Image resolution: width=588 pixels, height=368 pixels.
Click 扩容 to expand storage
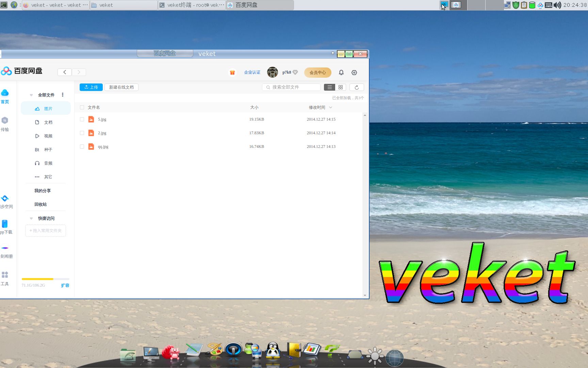click(65, 285)
